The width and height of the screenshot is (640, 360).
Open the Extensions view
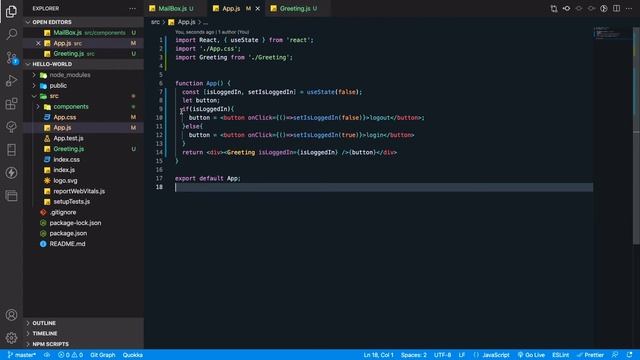coord(11,104)
